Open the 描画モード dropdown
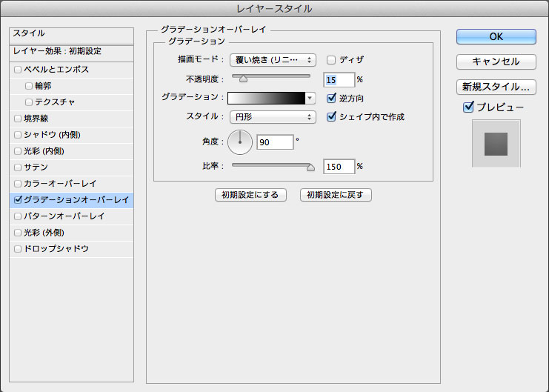 coord(273,59)
